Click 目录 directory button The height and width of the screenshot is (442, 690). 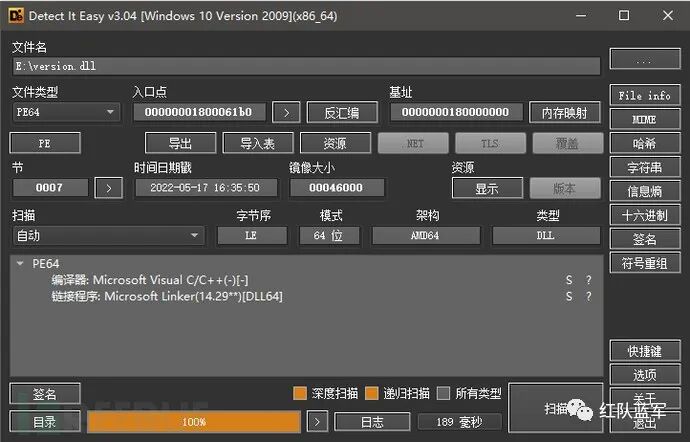click(x=45, y=422)
